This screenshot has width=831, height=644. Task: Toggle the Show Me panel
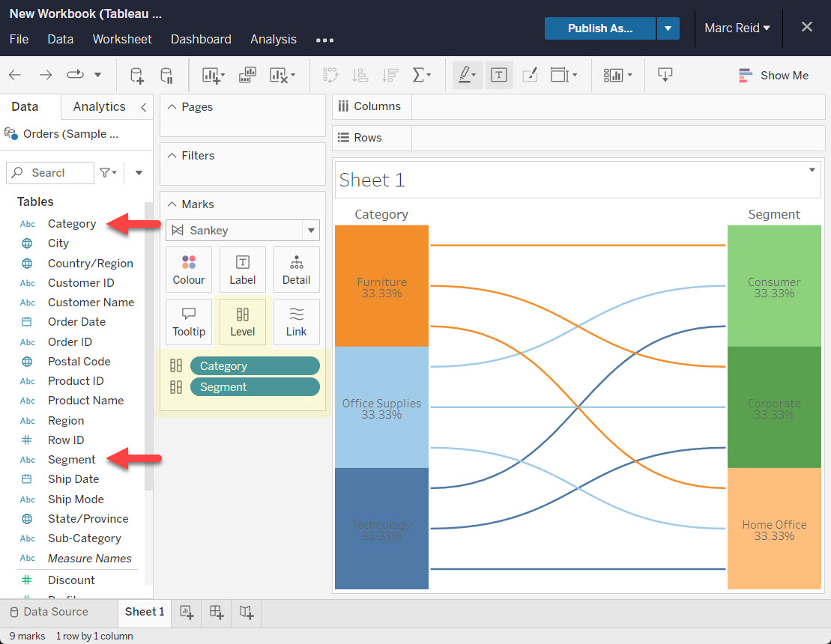tap(773, 75)
